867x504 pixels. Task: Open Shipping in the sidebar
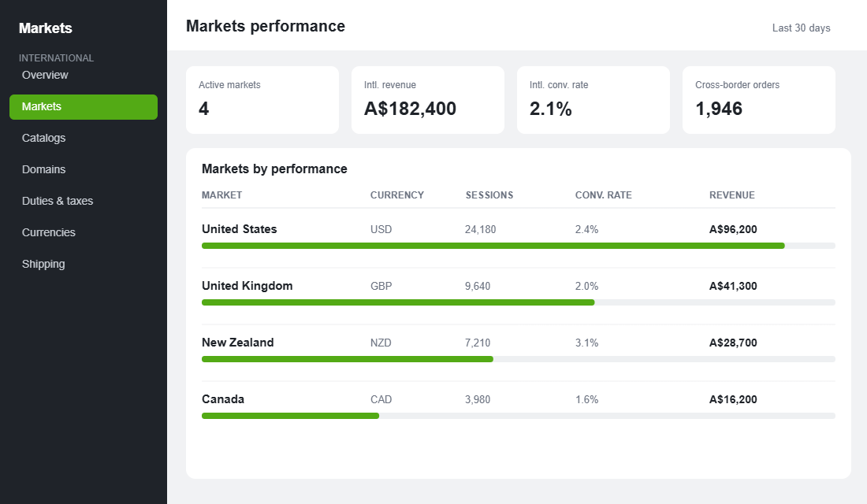click(x=84, y=264)
